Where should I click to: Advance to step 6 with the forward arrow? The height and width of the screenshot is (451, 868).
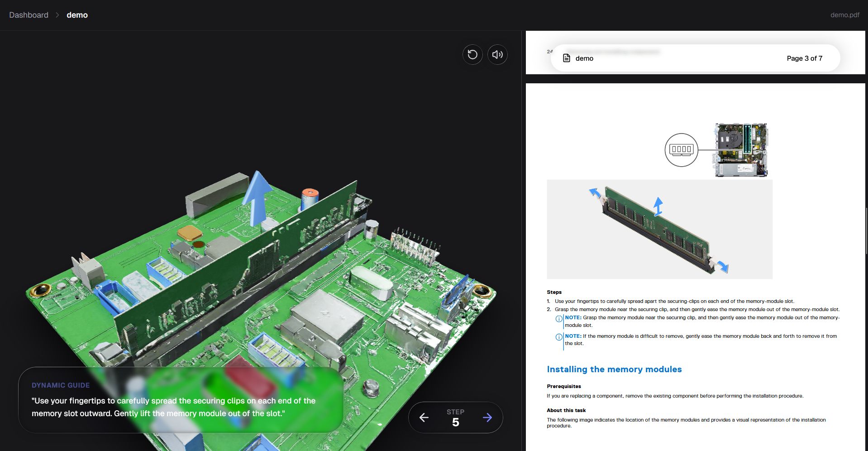pos(488,417)
